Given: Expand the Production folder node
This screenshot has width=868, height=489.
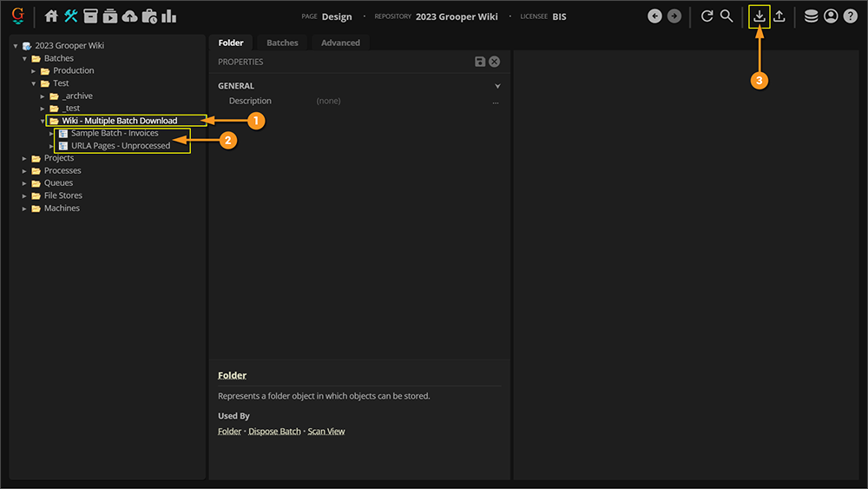Looking at the screenshot, I should [33, 71].
